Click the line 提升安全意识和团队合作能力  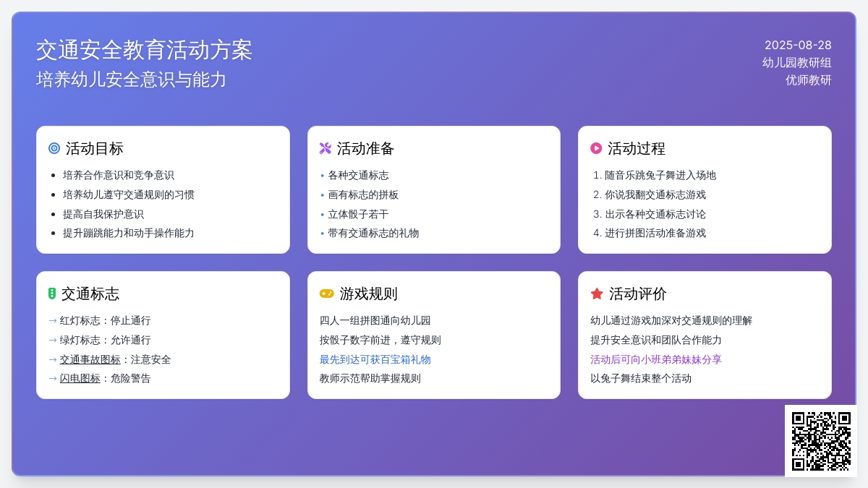(656, 340)
